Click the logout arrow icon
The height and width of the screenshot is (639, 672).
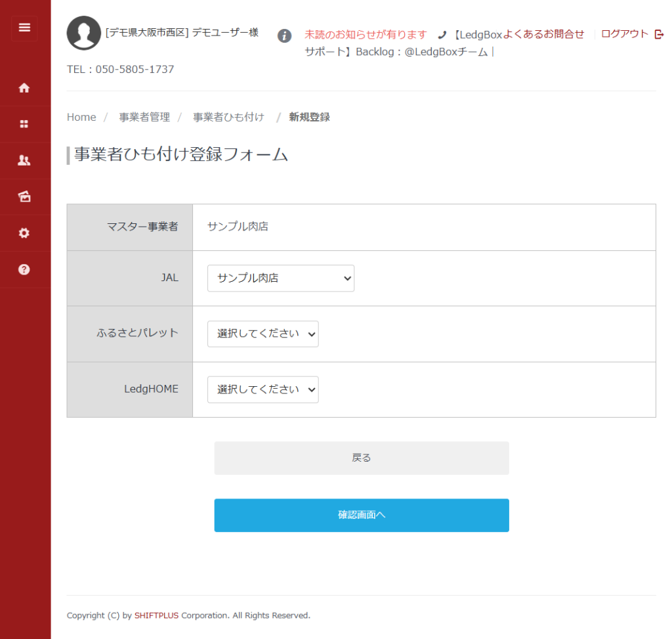click(x=659, y=34)
